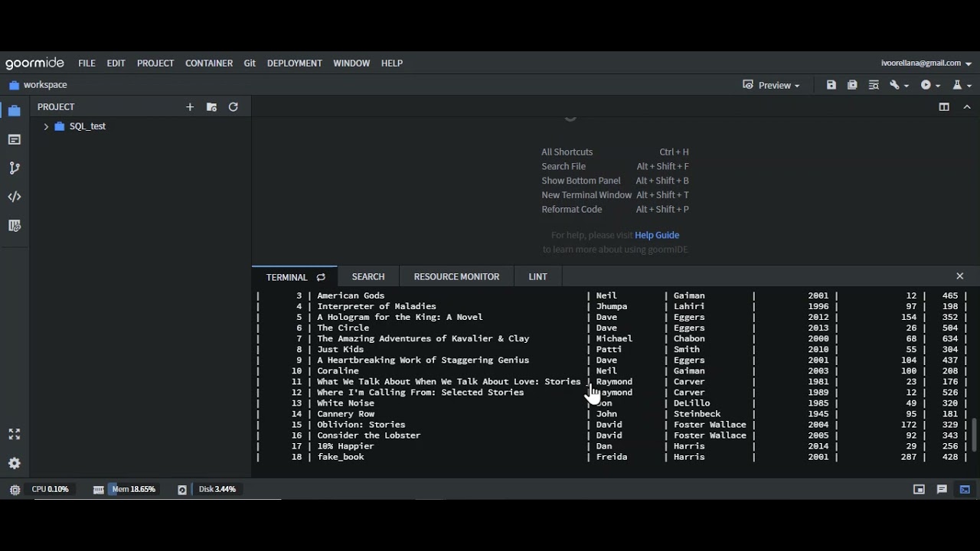The height and width of the screenshot is (551, 980).
Task: Create new file with plus icon
Action: (x=190, y=107)
